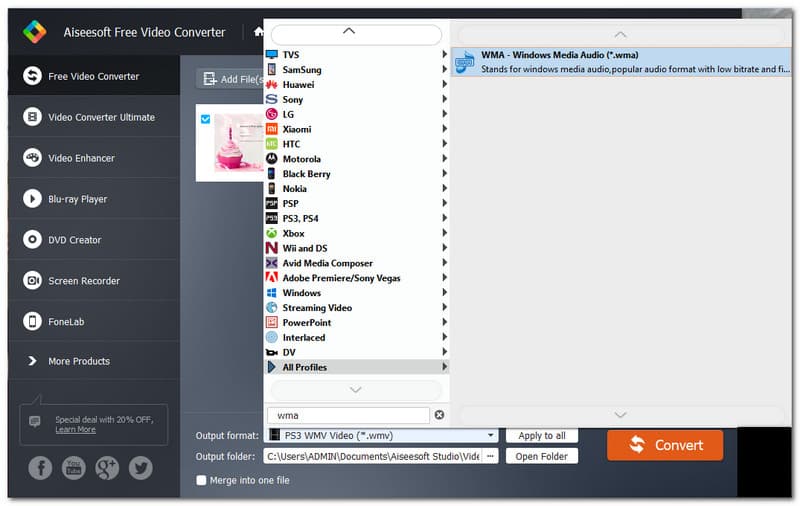Select Xbox profile category
The height and width of the screenshot is (506, 800).
pyautogui.click(x=356, y=233)
